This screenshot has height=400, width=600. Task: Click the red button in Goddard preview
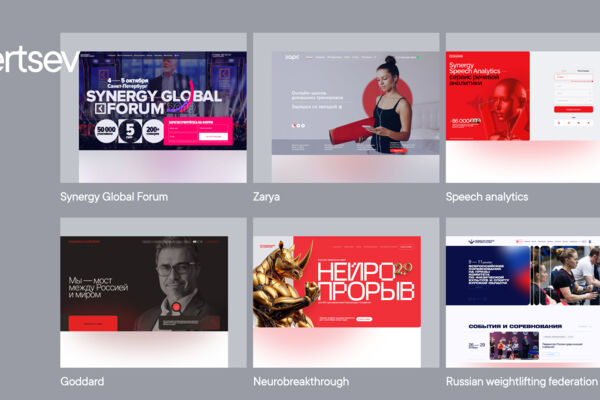[93, 323]
